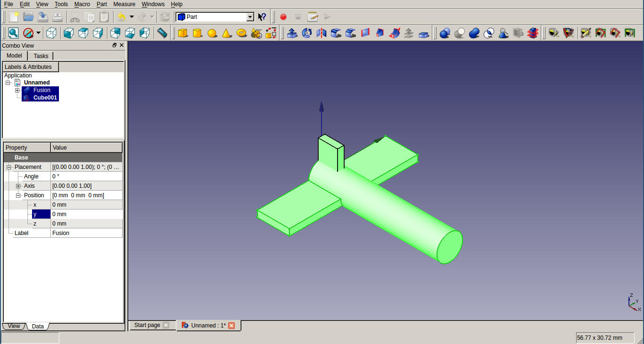The height and width of the screenshot is (344, 644).
Task: Switch to axonometric view icon
Action: 51,33
